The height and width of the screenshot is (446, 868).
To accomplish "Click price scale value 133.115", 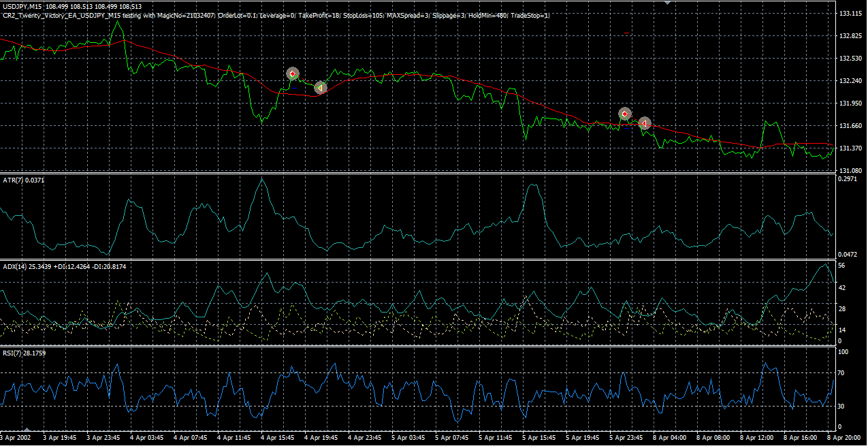I will point(850,14).
